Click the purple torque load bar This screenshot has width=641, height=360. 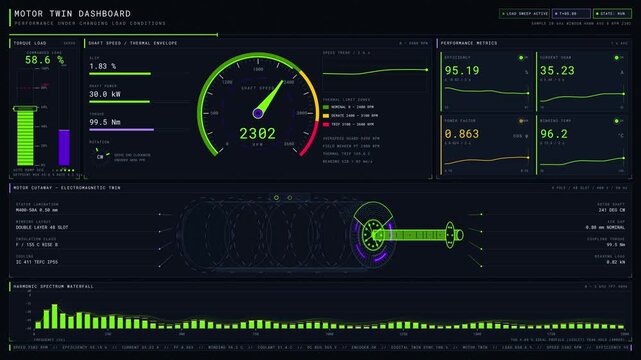tap(64, 148)
